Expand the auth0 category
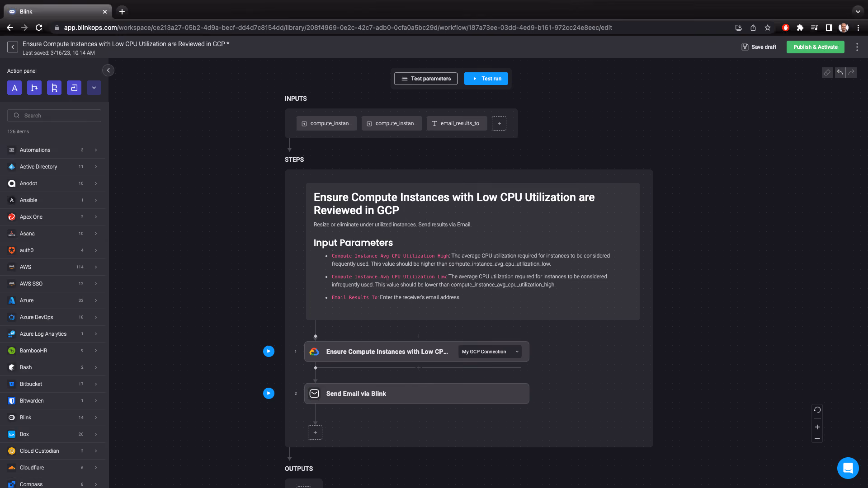 click(52, 250)
